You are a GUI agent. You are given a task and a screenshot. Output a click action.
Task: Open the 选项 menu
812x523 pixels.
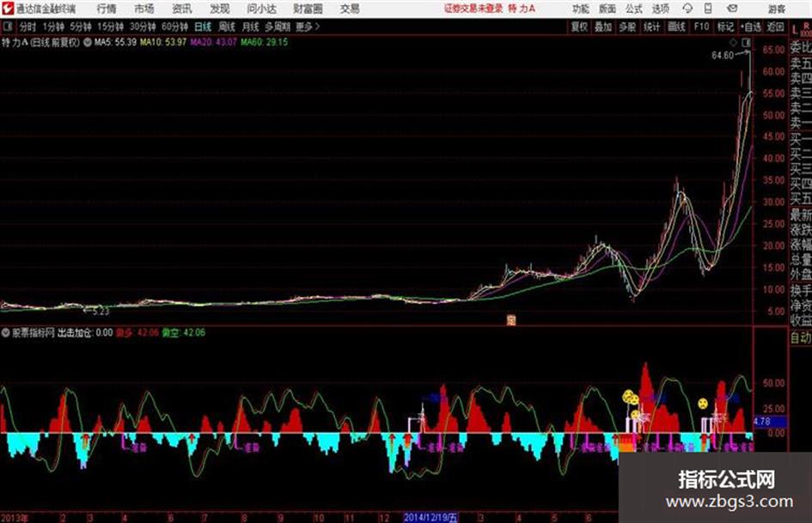click(661, 9)
